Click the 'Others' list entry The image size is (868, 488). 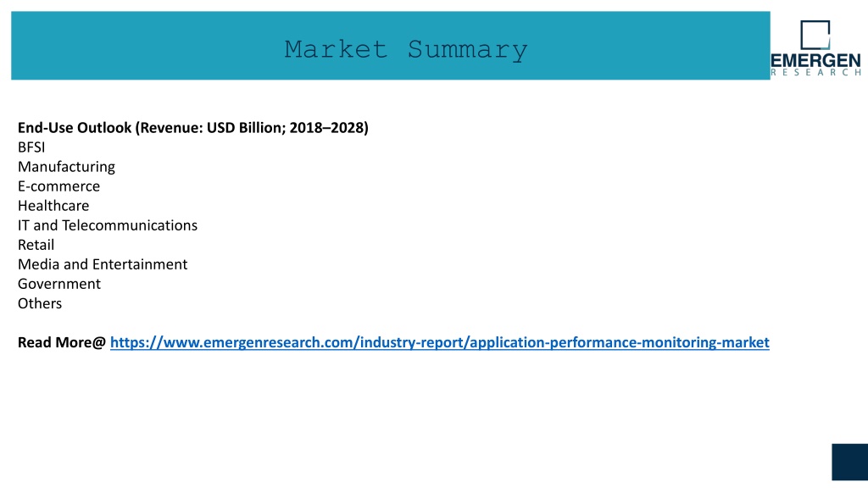(x=40, y=303)
